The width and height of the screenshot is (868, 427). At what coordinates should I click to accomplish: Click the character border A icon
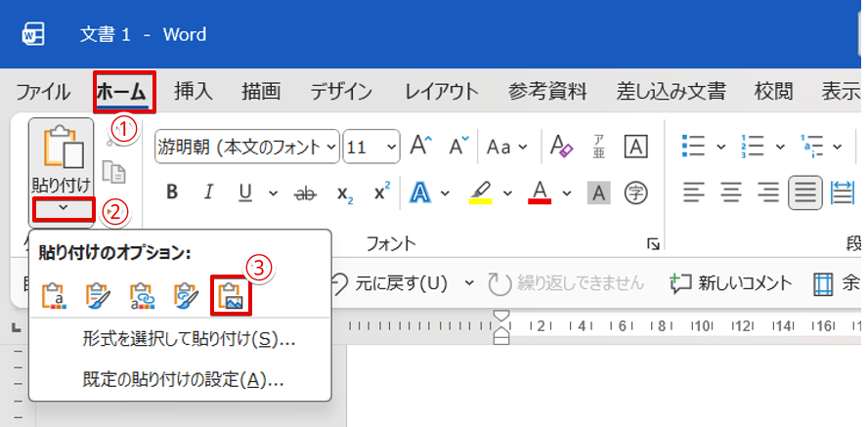(x=636, y=146)
